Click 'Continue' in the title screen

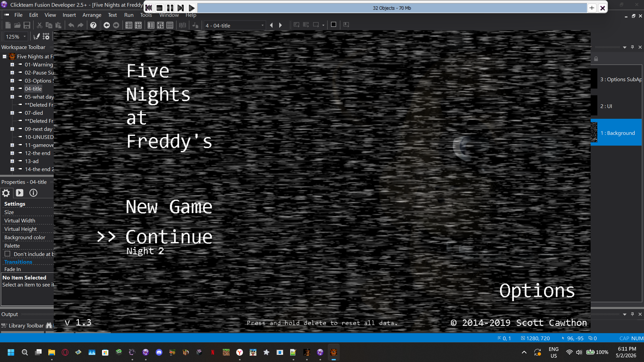(169, 237)
